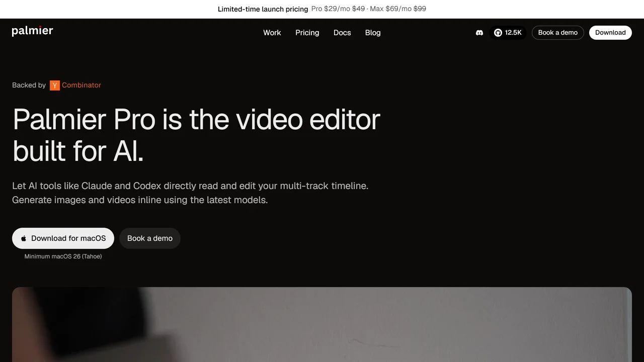644x362 pixels.
Task: Open the Discord icon link
Action: point(479,33)
